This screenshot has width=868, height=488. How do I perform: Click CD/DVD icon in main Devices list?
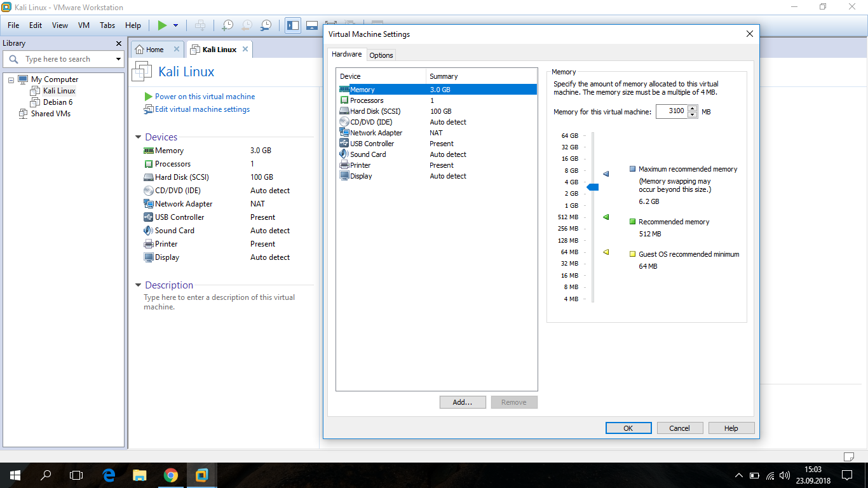coord(149,191)
